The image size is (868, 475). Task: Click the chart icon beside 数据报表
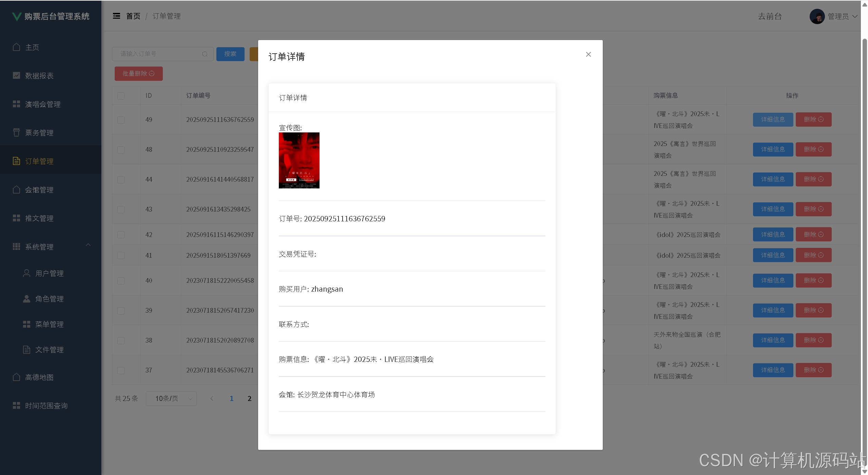[x=16, y=75]
